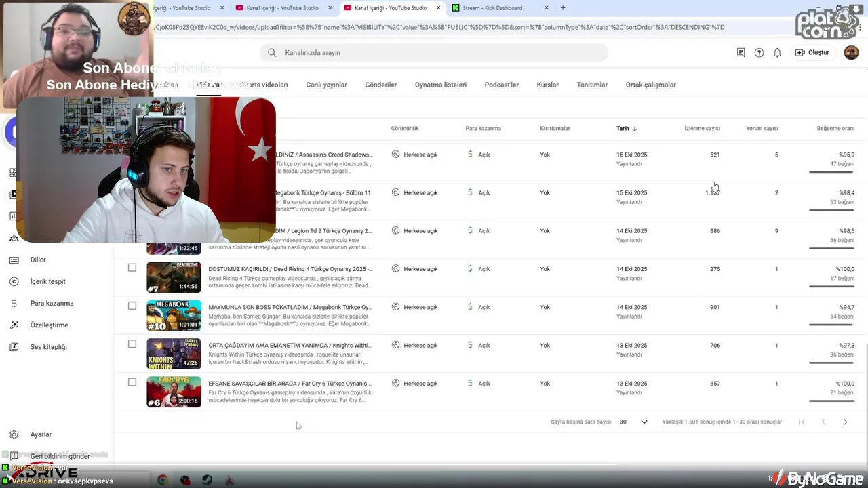Screen dimensions: 868x488
Task: Click globe icon in Dead Rising 4 row
Action: coord(395,269)
